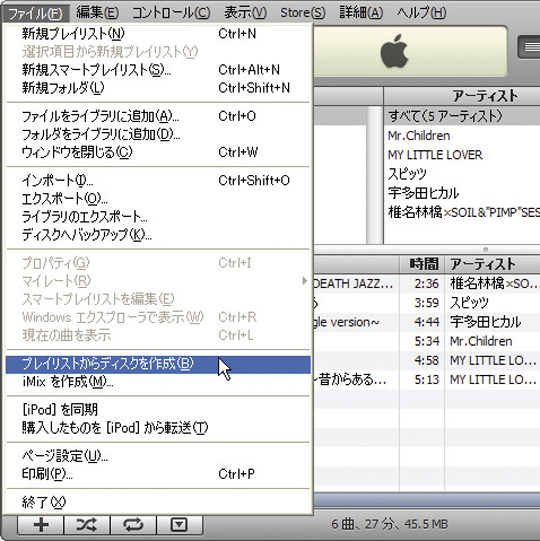Screen dimensions: 540x541
Task: Select フォルダをライブラリに追加(D) item
Action: (x=158, y=134)
